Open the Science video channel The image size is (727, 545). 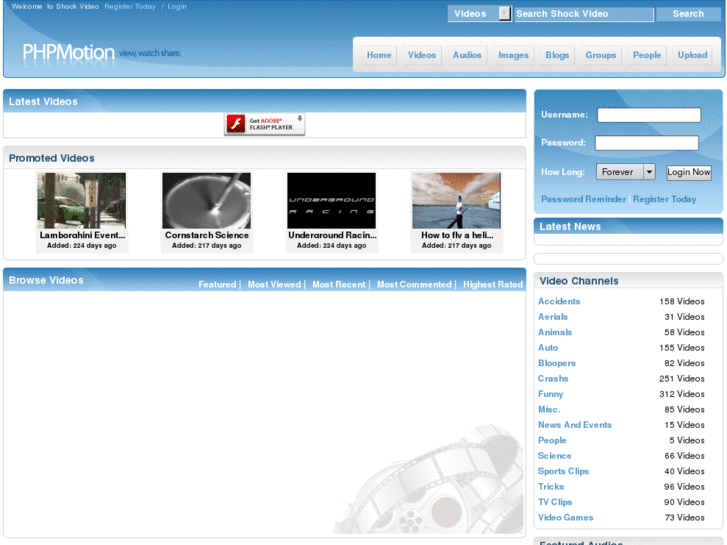click(555, 455)
